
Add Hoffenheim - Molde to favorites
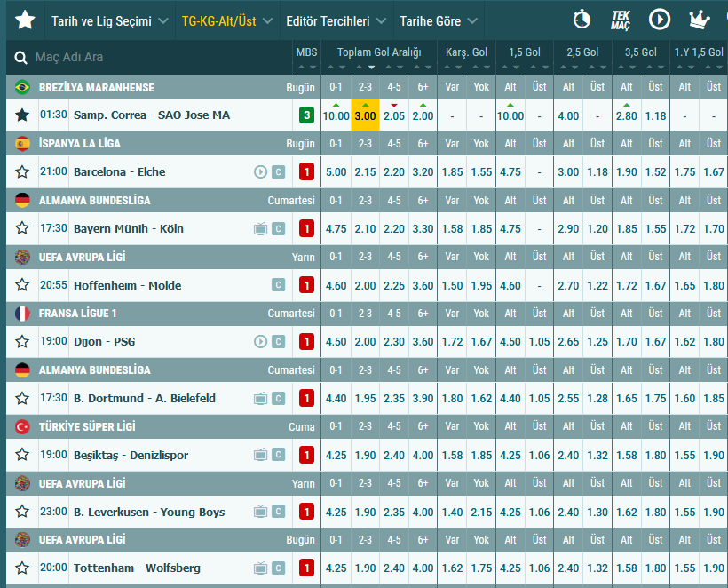tap(22, 285)
